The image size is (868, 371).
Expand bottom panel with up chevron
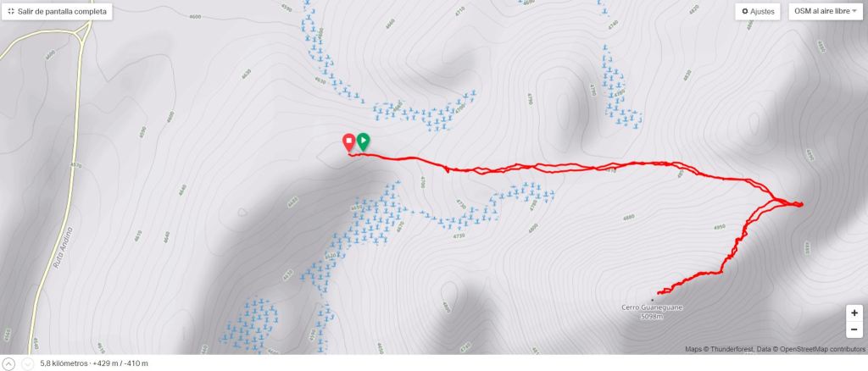coord(9,364)
